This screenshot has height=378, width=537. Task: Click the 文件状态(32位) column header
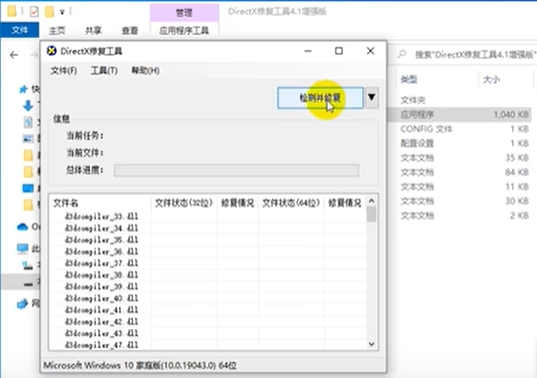click(184, 203)
